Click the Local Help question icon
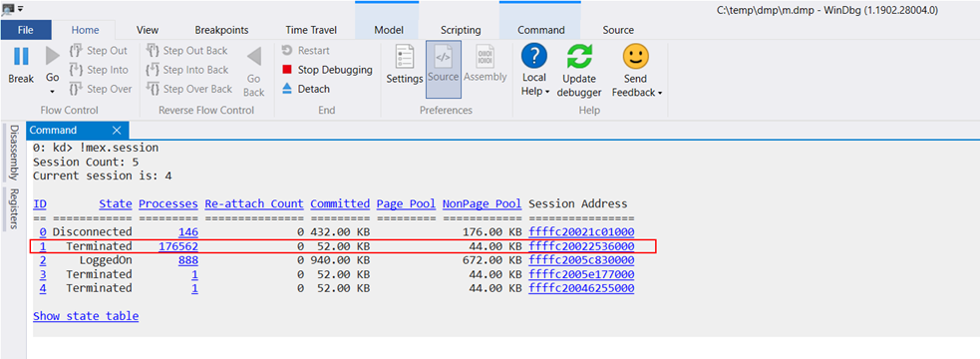Screen dimensions: 980x359 pyautogui.click(x=534, y=56)
